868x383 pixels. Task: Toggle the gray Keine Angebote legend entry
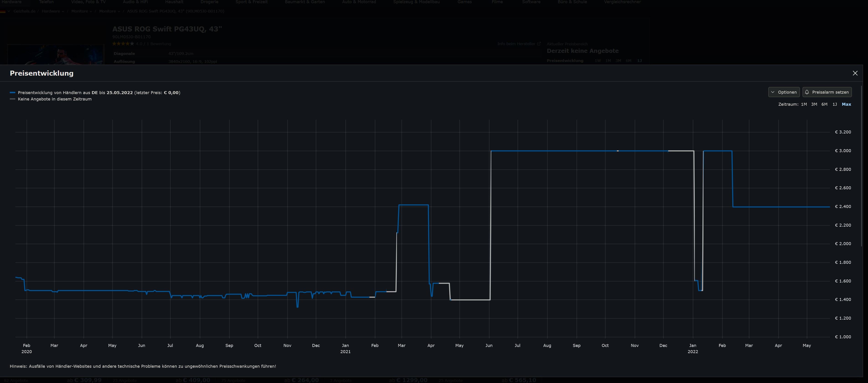51,99
